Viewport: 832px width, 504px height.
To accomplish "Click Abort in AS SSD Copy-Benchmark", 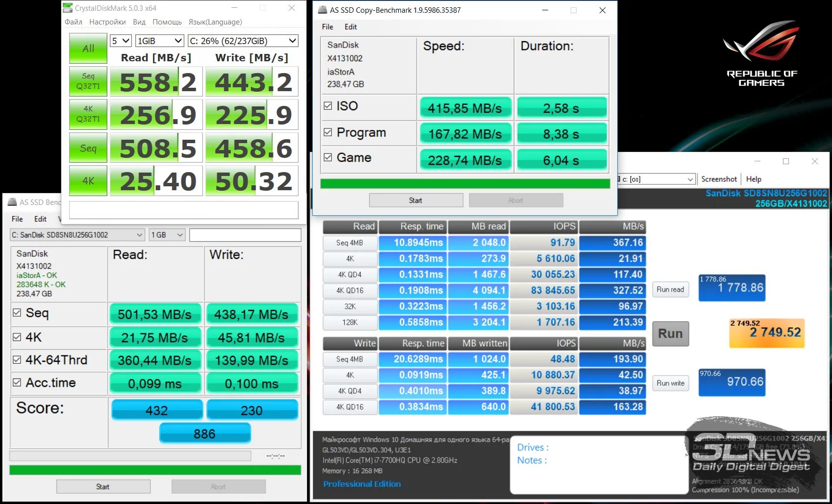I will tap(516, 200).
